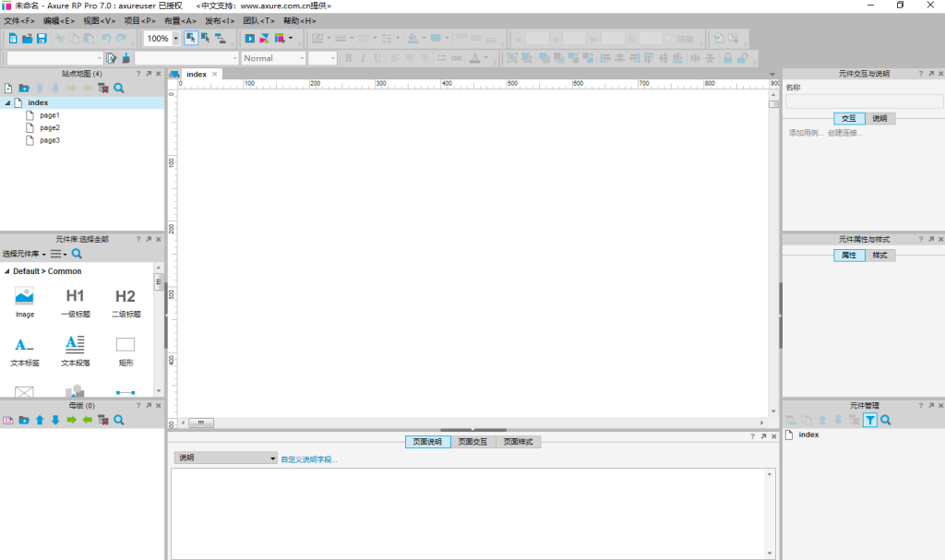The height and width of the screenshot is (560, 945).
Task: Click the canvas horizontal scrollbar thumb
Action: click(200, 423)
